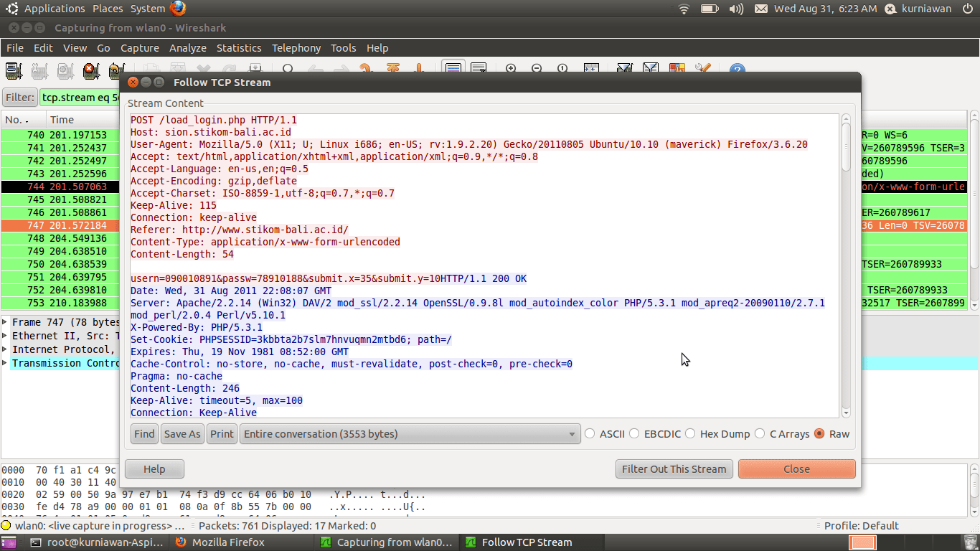Screen dimensions: 980x551
Task: Click the stream content scrollbar down arrow
Action: pyautogui.click(x=846, y=413)
